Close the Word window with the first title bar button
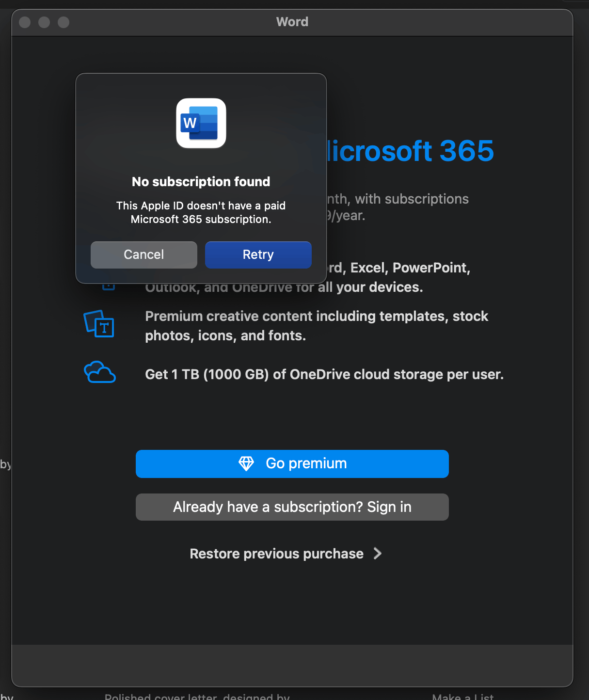The width and height of the screenshot is (589, 700). (25, 22)
